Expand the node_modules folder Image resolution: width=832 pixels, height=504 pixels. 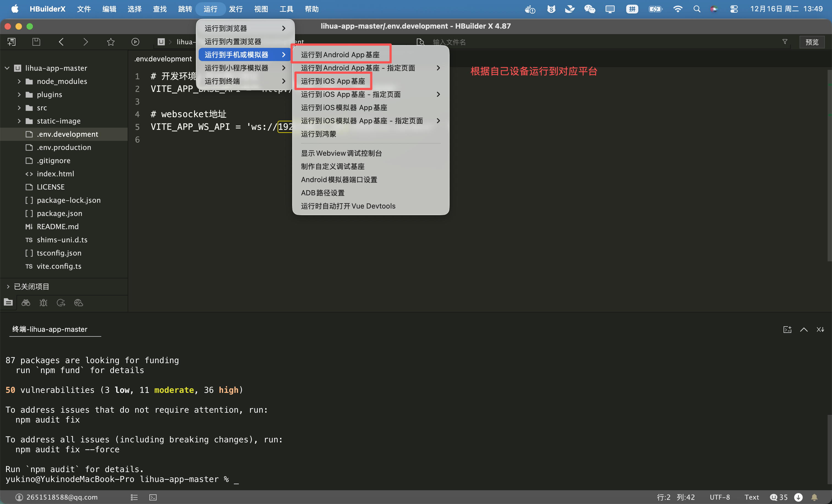tap(19, 81)
